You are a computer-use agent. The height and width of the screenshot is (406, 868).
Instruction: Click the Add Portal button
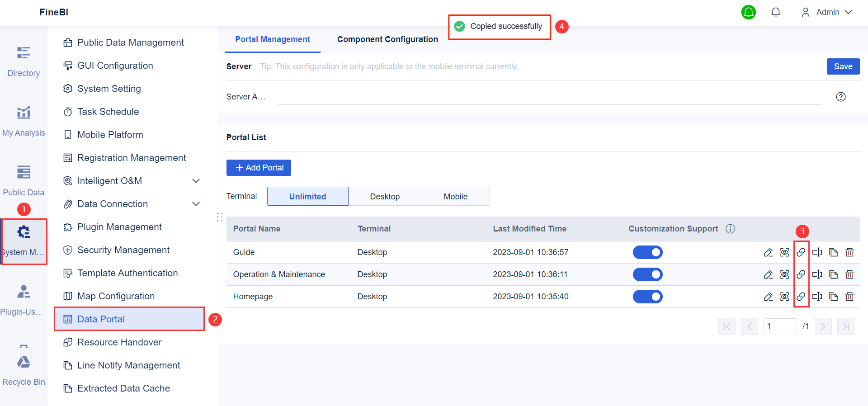pos(259,168)
